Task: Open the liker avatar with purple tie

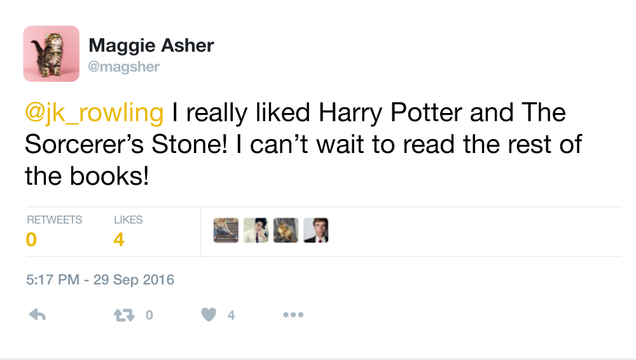Action: (x=256, y=230)
